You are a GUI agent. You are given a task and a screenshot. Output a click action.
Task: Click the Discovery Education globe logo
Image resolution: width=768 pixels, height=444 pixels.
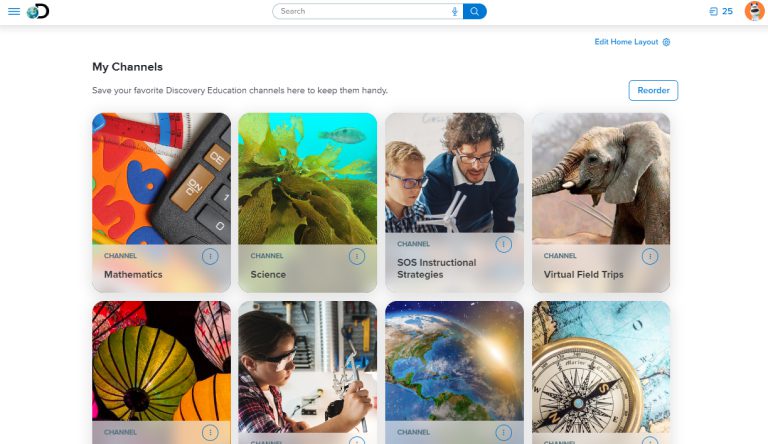(x=38, y=11)
